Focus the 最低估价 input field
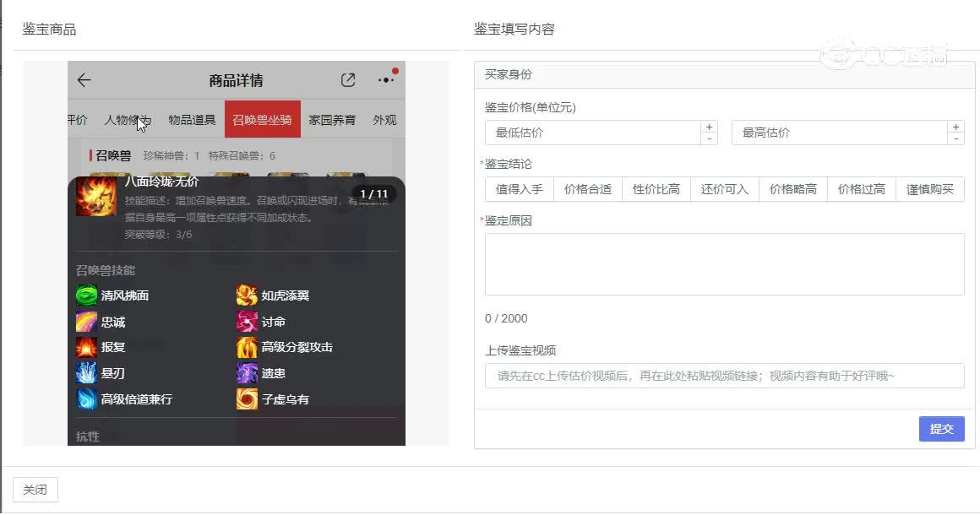 coord(593,133)
